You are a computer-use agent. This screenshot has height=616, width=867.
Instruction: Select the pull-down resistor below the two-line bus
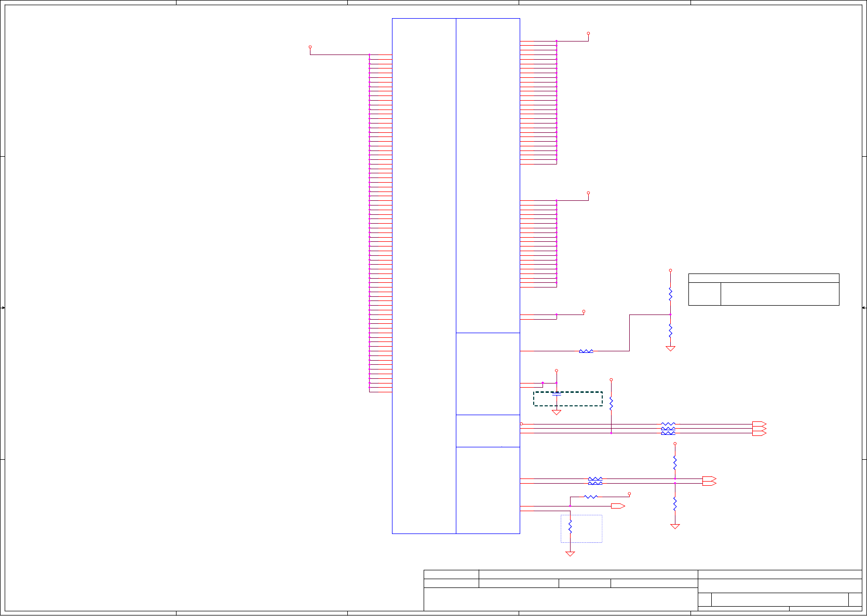click(x=675, y=503)
